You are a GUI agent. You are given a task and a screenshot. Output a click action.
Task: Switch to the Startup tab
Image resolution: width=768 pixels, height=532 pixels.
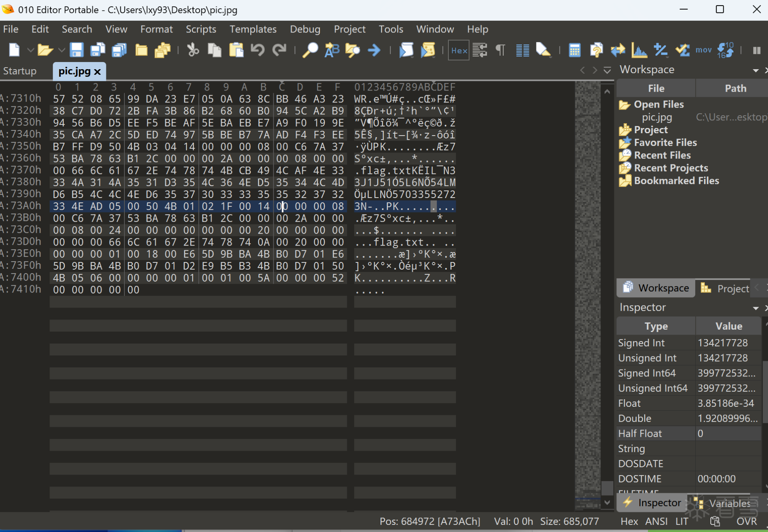pos(20,71)
